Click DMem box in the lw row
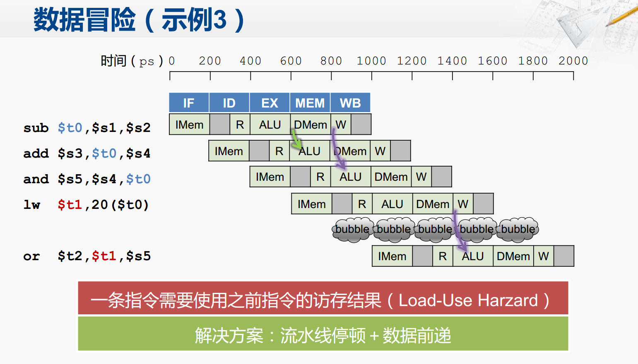The width and height of the screenshot is (638, 364). point(433,204)
